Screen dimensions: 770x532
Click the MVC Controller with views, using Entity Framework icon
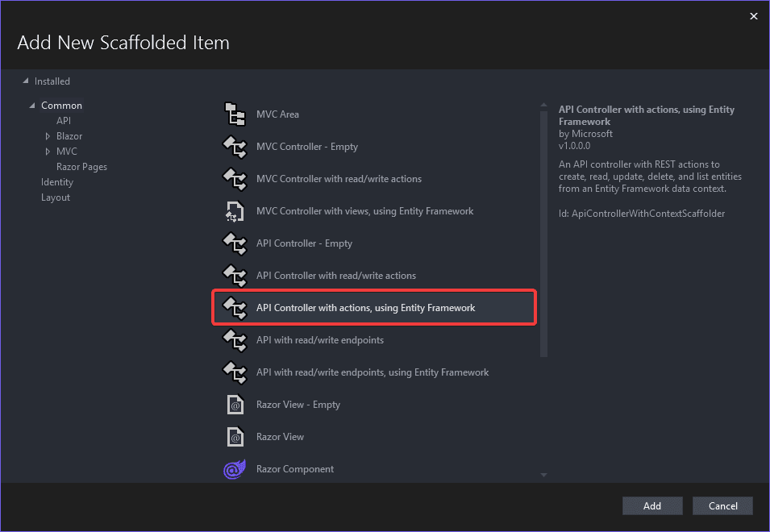click(234, 210)
